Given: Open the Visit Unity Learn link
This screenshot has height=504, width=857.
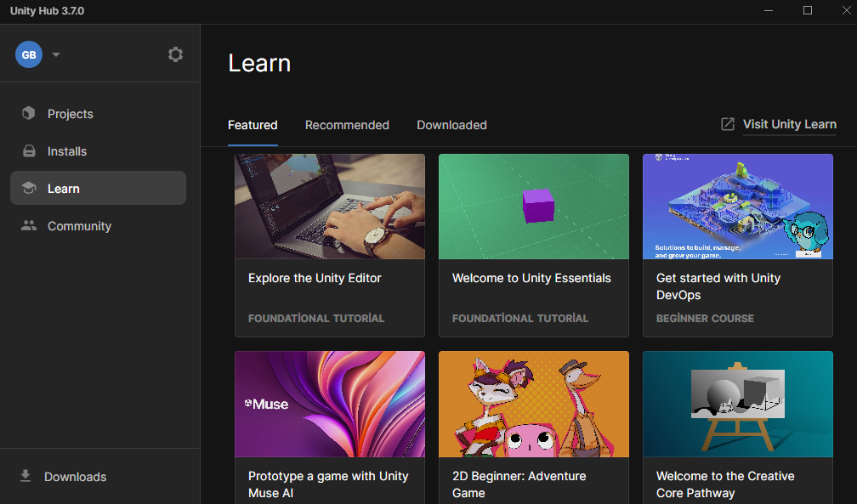Looking at the screenshot, I should pos(789,124).
